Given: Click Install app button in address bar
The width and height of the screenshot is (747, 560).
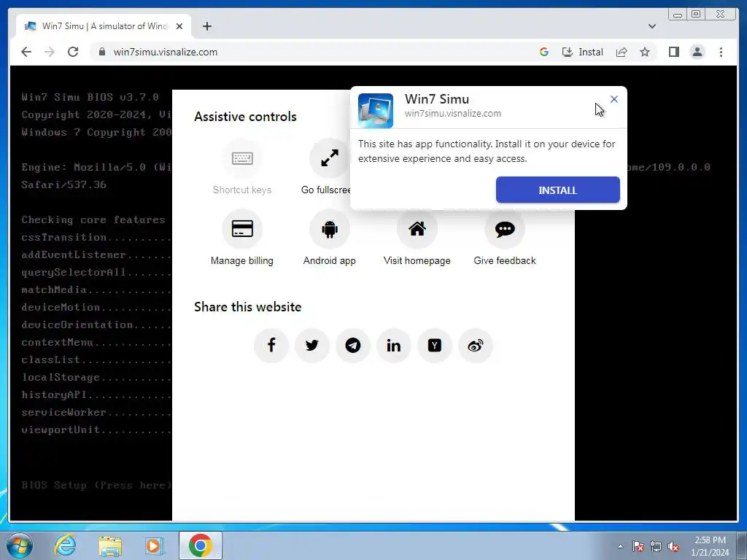Looking at the screenshot, I should 583,52.
